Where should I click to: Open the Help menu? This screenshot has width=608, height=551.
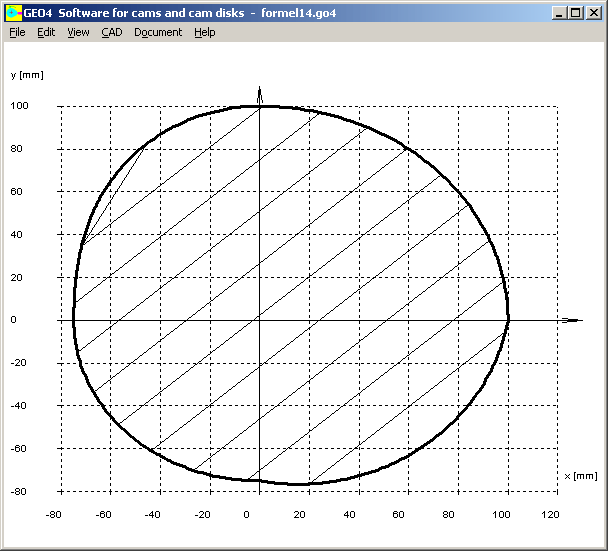pos(205,32)
